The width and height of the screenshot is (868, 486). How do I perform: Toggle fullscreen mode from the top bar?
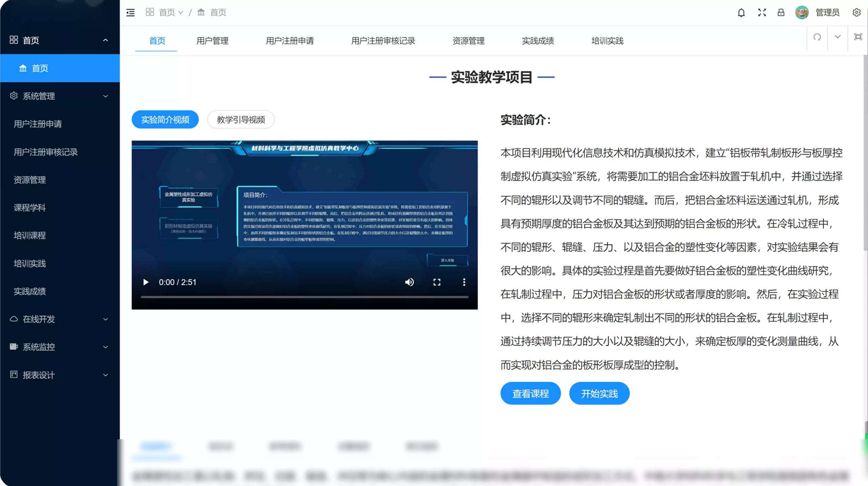pos(762,13)
